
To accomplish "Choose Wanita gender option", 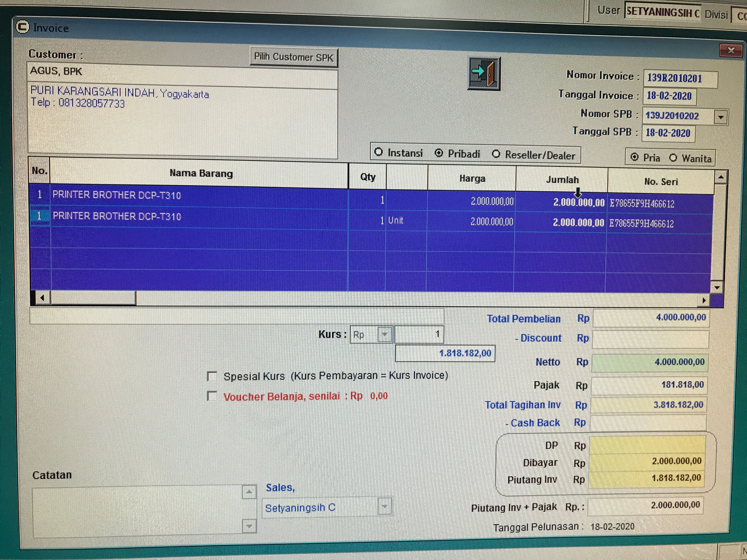I will click(673, 158).
